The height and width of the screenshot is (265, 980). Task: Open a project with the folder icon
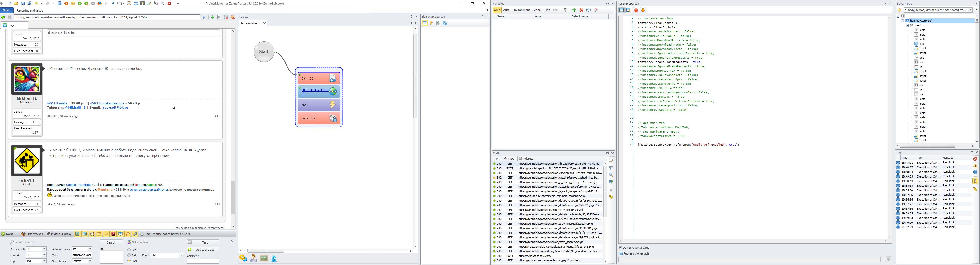click(x=16, y=3)
